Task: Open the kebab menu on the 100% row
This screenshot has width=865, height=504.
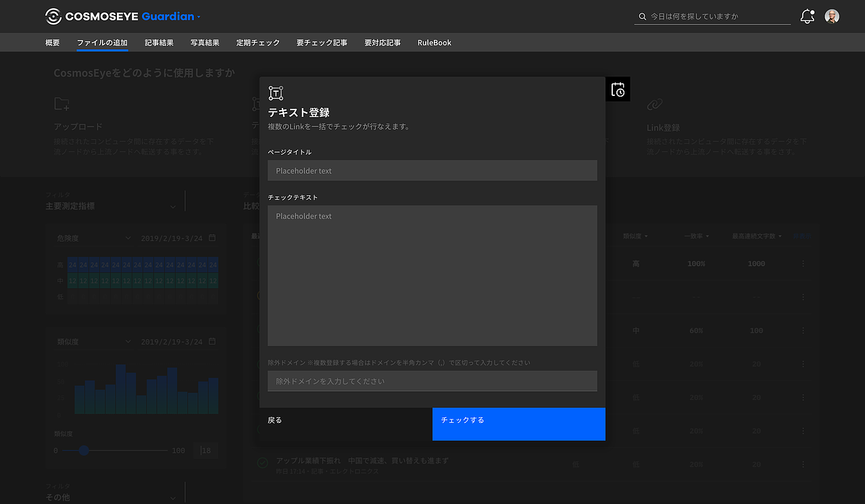Action: click(802, 263)
